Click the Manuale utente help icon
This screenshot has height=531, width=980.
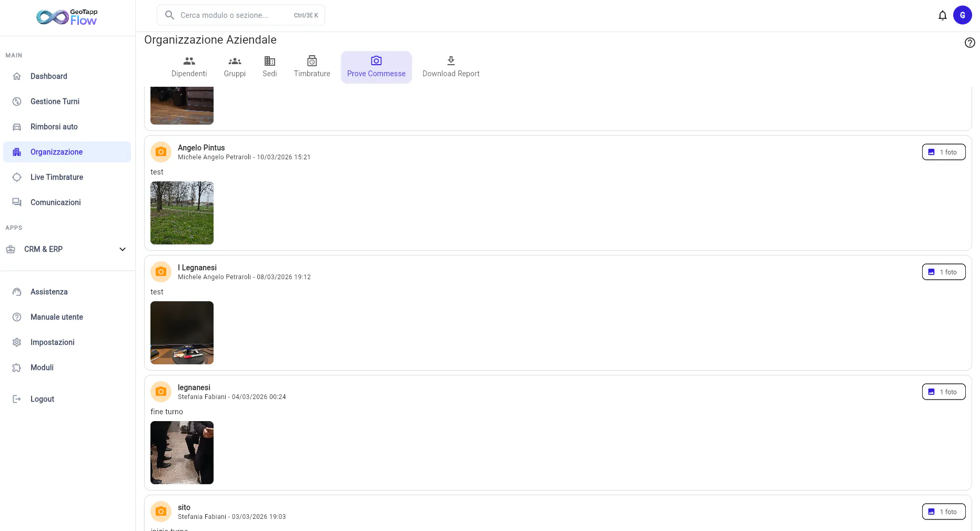pyautogui.click(x=17, y=317)
